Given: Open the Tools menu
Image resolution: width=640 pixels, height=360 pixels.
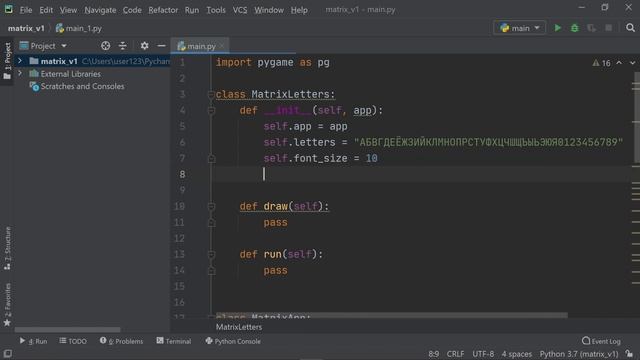Looking at the screenshot, I should tap(216, 10).
